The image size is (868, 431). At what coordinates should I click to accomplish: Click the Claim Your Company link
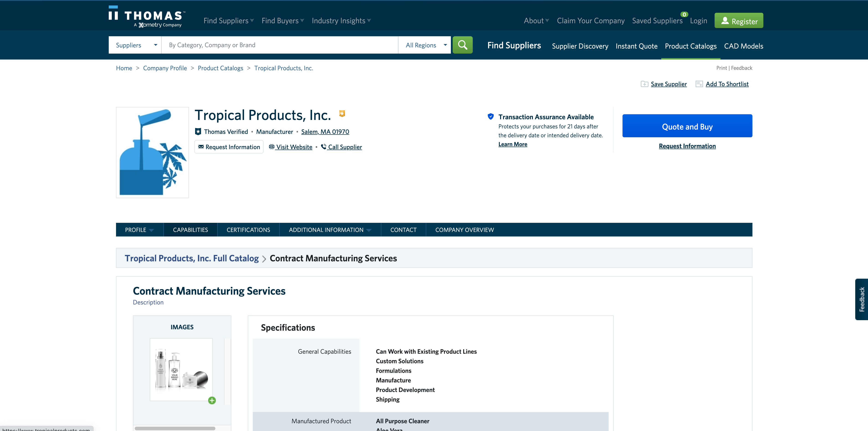[x=590, y=21]
